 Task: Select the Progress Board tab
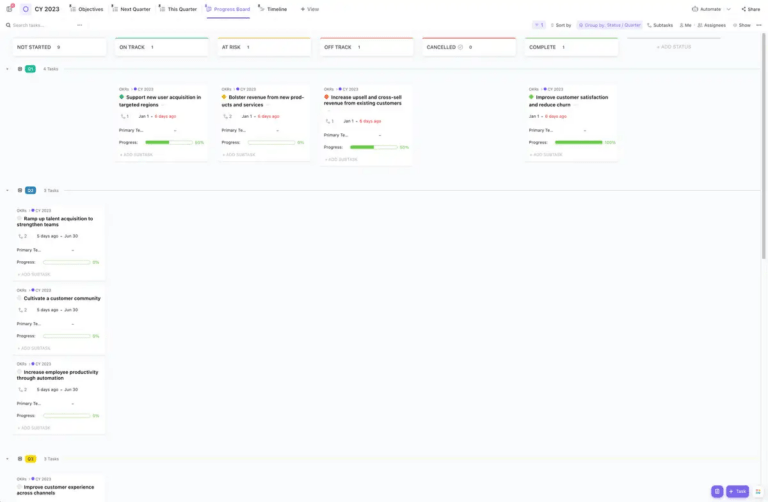[228, 9]
